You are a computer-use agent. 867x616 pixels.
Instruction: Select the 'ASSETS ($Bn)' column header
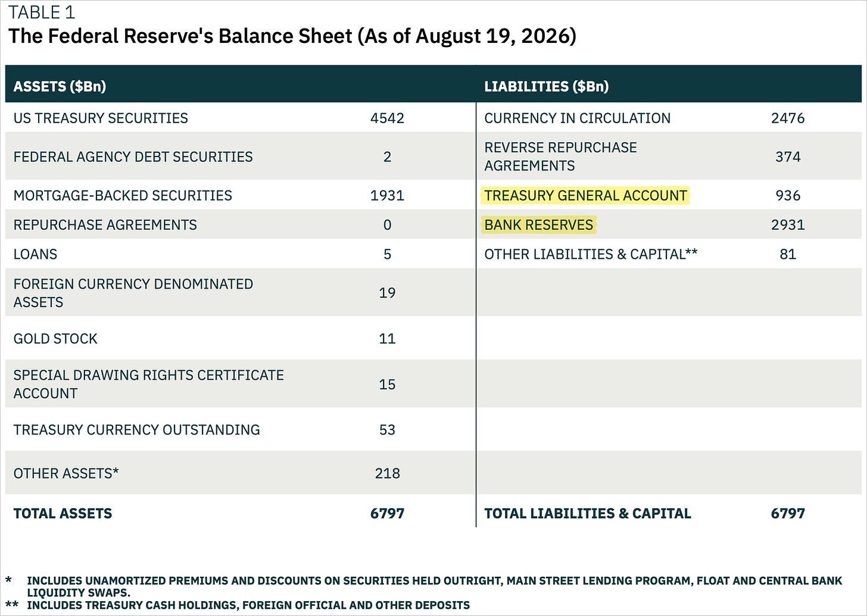(x=60, y=86)
